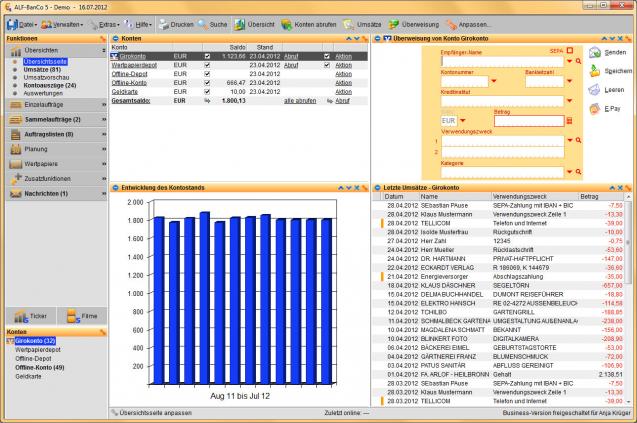Click the Letzte Umsätze vertical scrollbar
637x423 pixels.
(x=629, y=299)
